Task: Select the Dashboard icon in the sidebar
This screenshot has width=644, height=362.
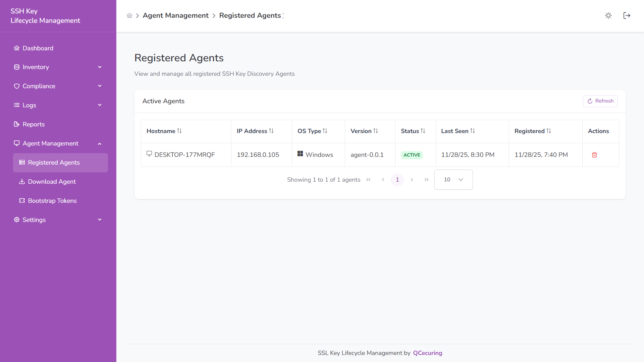Action: pyautogui.click(x=16, y=48)
